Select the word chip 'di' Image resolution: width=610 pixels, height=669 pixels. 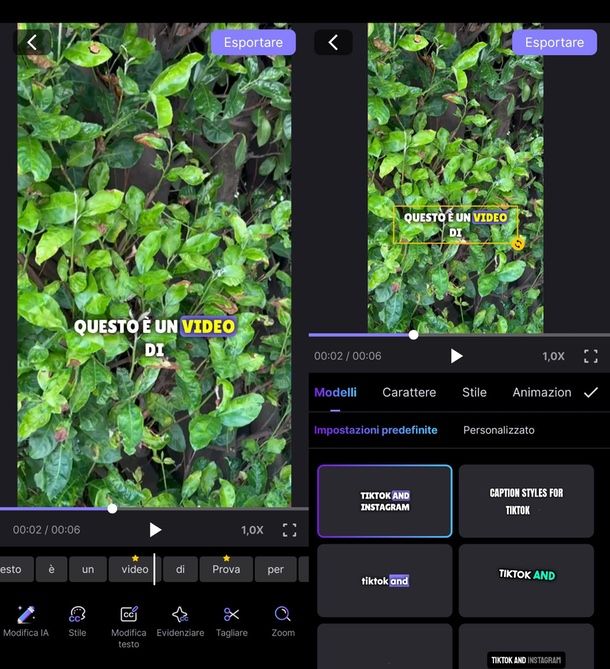180,569
